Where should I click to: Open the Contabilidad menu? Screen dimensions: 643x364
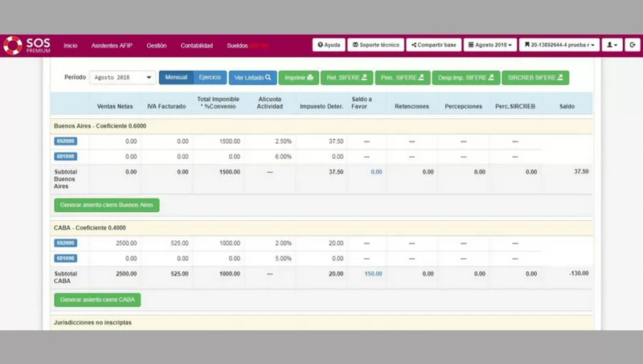(x=197, y=46)
